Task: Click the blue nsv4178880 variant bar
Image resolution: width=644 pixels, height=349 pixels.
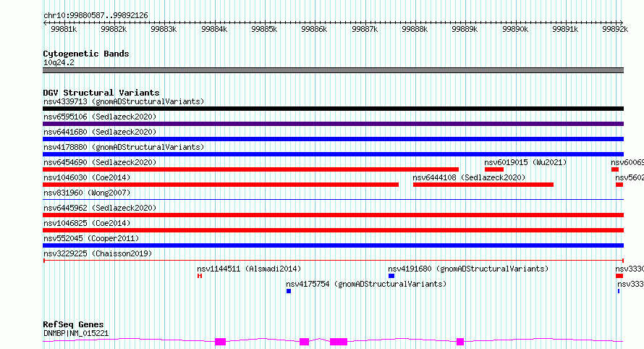Action: point(333,154)
